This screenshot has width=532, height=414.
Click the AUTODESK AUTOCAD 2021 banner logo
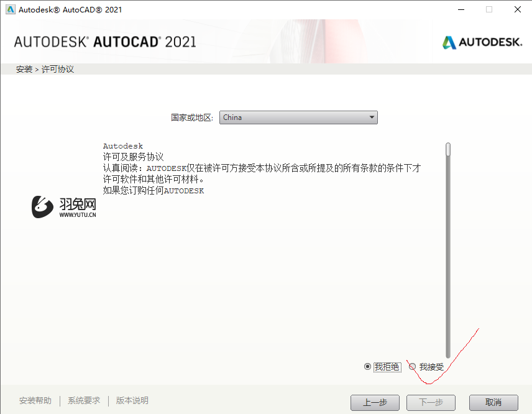104,43
